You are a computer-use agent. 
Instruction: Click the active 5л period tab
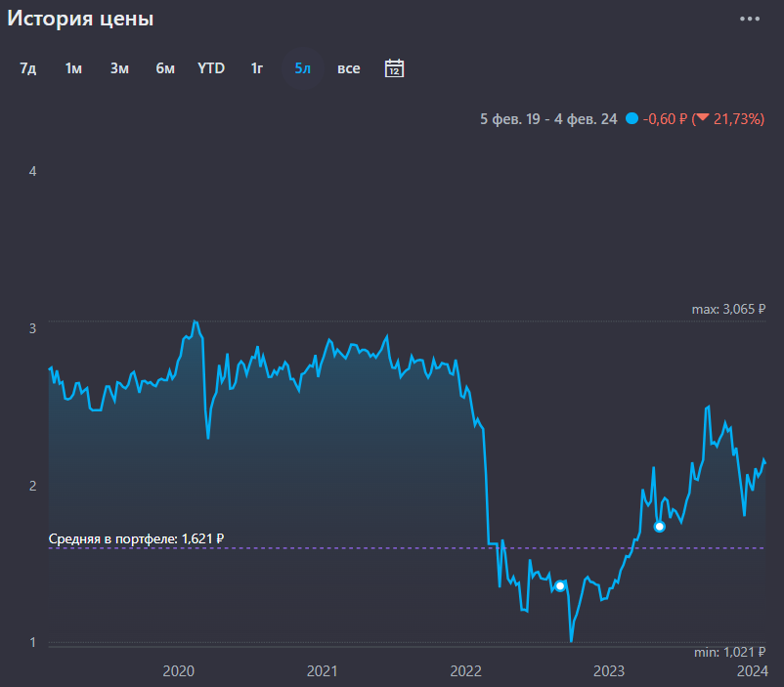tap(303, 68)
